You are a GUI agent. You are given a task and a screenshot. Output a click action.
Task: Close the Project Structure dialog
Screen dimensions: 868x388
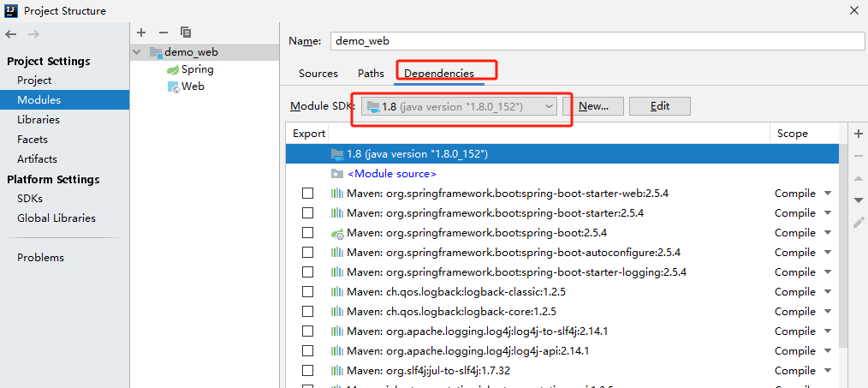point(856,10)
